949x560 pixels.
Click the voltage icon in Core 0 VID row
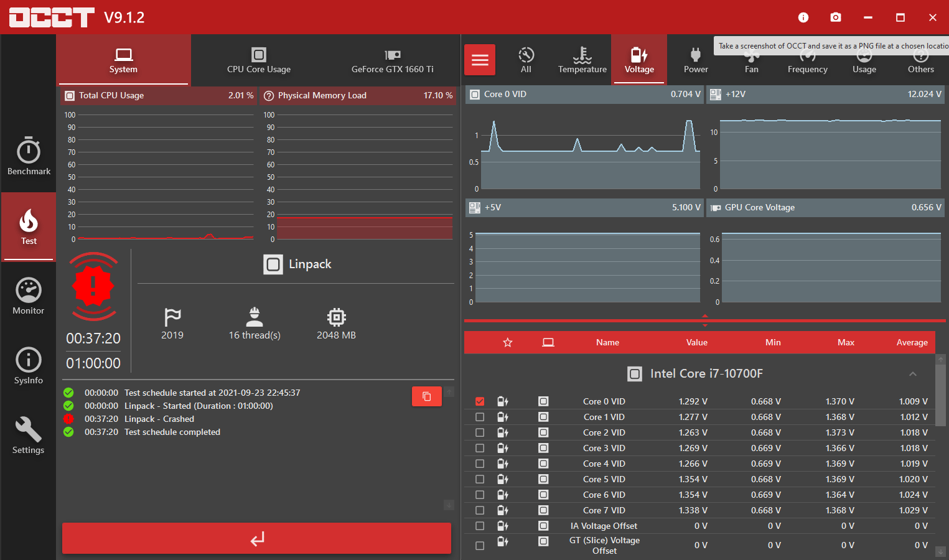coord(503,401)
